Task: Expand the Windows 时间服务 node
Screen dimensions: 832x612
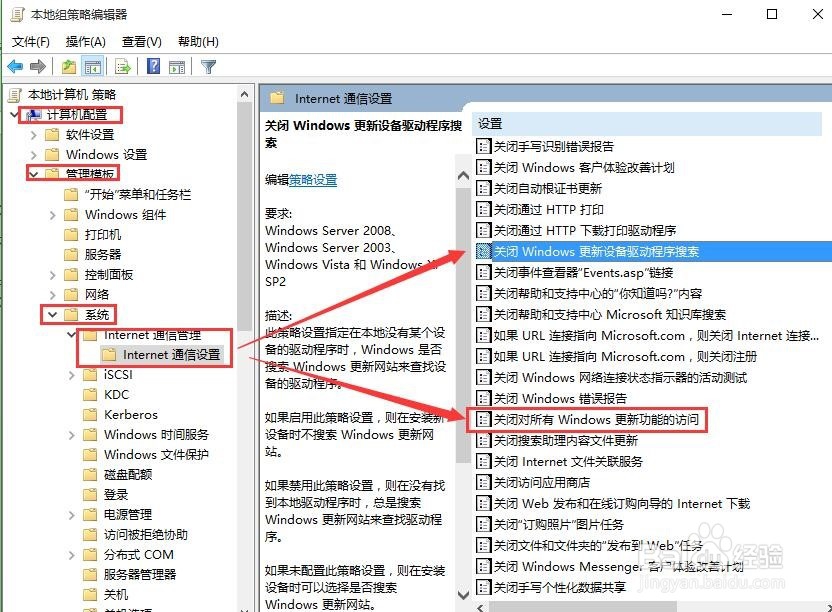Action: click(x=72, y=435)
